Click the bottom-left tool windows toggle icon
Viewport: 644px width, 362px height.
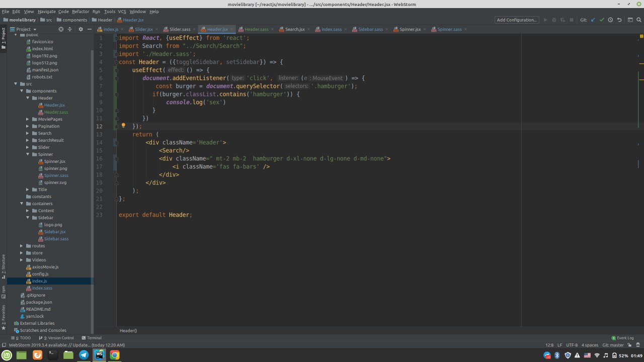(x=4, y=345)
